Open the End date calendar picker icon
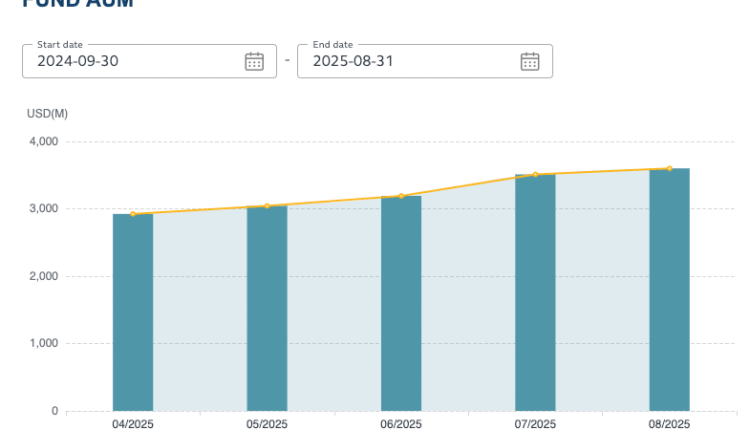The height and width of the screenshot is (430, 750). [529, 61]
